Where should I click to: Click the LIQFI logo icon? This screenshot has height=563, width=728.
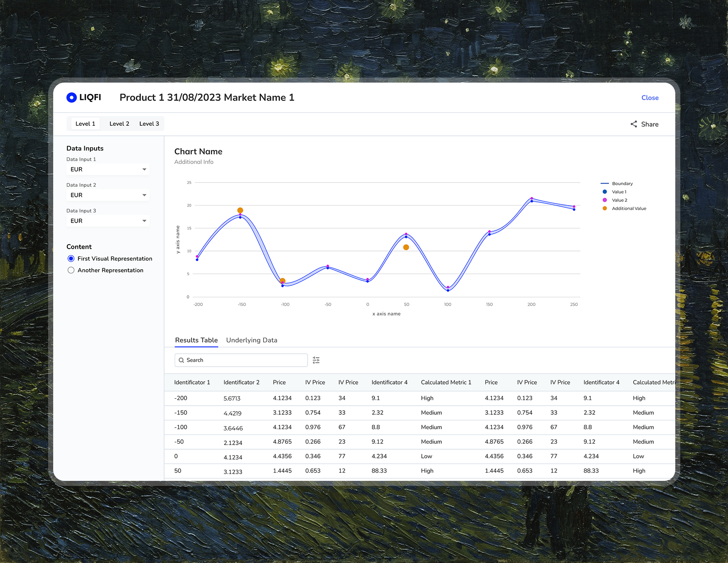point(72,97)
